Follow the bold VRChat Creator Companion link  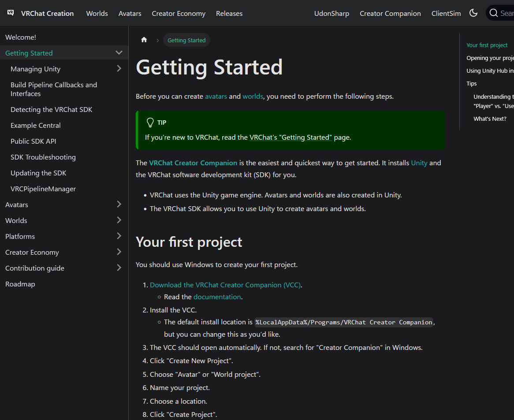pos(193,163)
